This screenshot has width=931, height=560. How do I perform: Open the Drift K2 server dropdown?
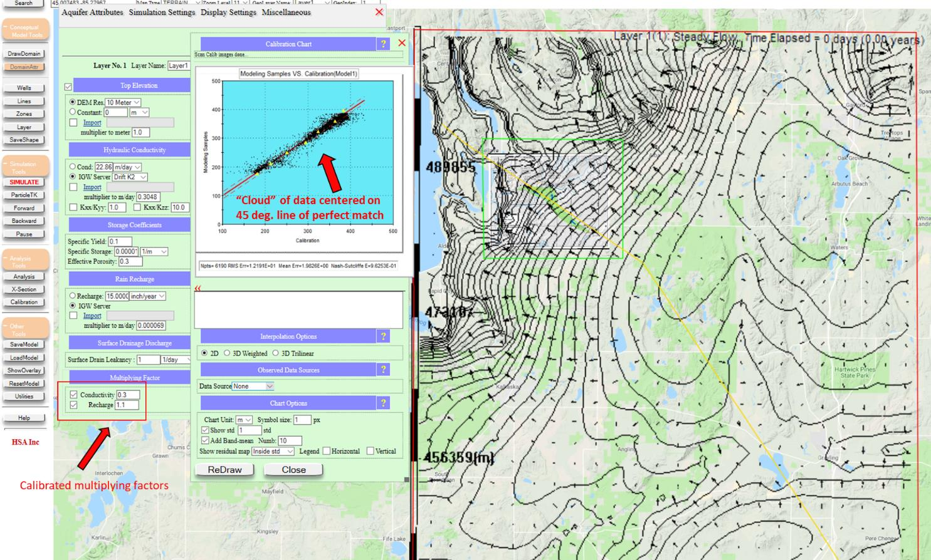(x=130, y=177)
